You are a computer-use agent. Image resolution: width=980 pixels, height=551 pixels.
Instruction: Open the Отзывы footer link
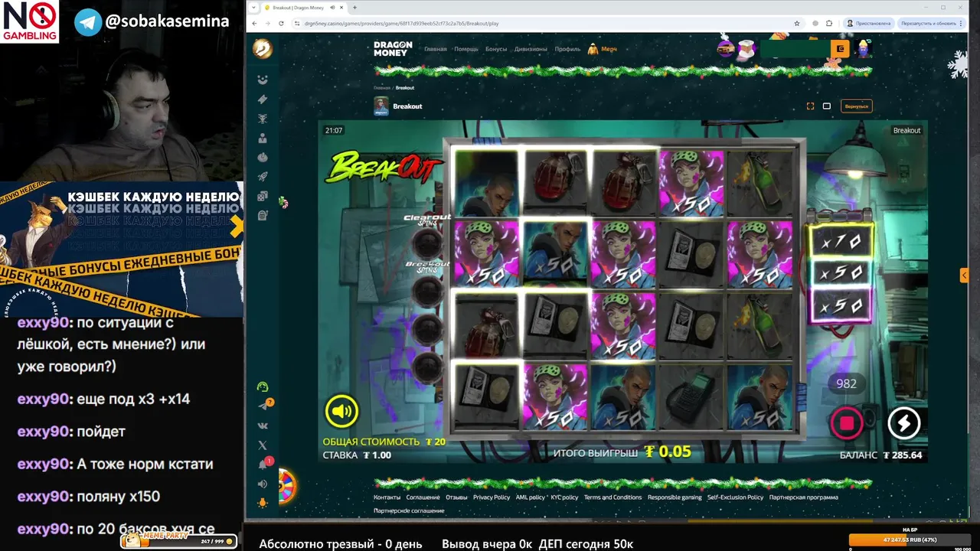(x=456, y=497)
